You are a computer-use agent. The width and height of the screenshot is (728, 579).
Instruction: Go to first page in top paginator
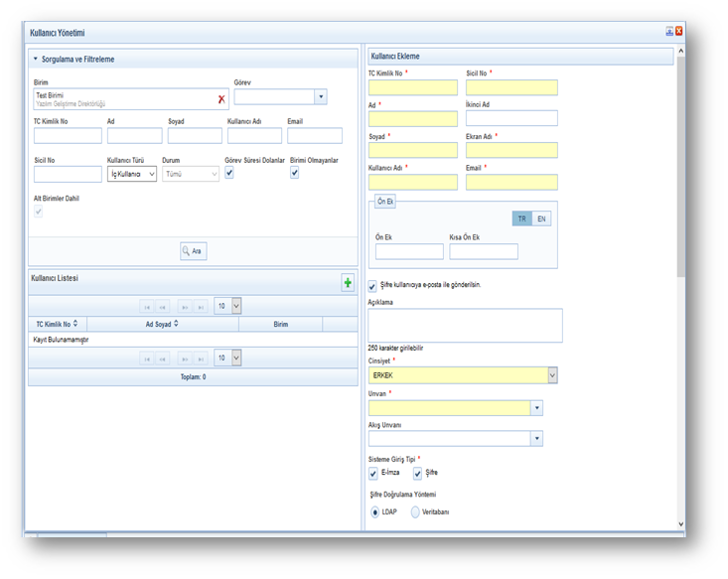[x=146, y=307]
